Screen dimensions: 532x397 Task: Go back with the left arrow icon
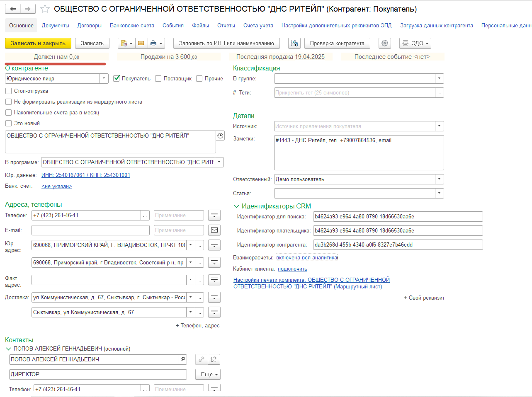(x=13, y=9)
